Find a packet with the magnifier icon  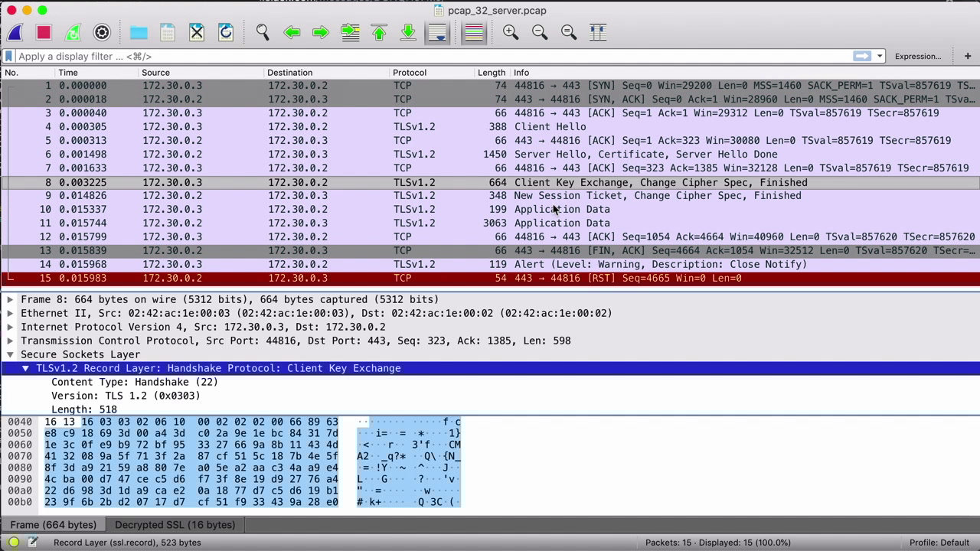pos(263,32)
